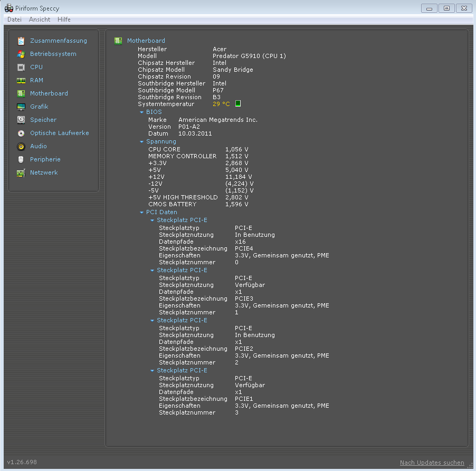Click the Southbridge Modell value P67
The width and height of the screenshot is (476, 471).
coord(218,90)
